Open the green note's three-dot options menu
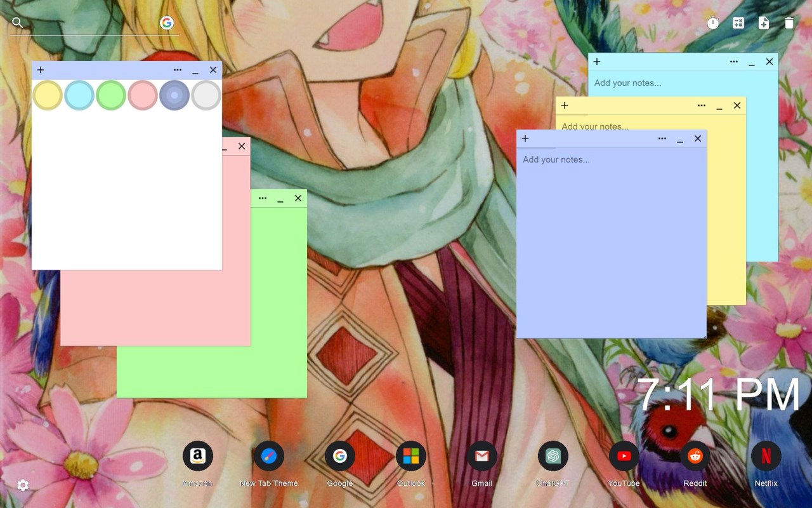This screenshot has width=812, height=508. 263,198
